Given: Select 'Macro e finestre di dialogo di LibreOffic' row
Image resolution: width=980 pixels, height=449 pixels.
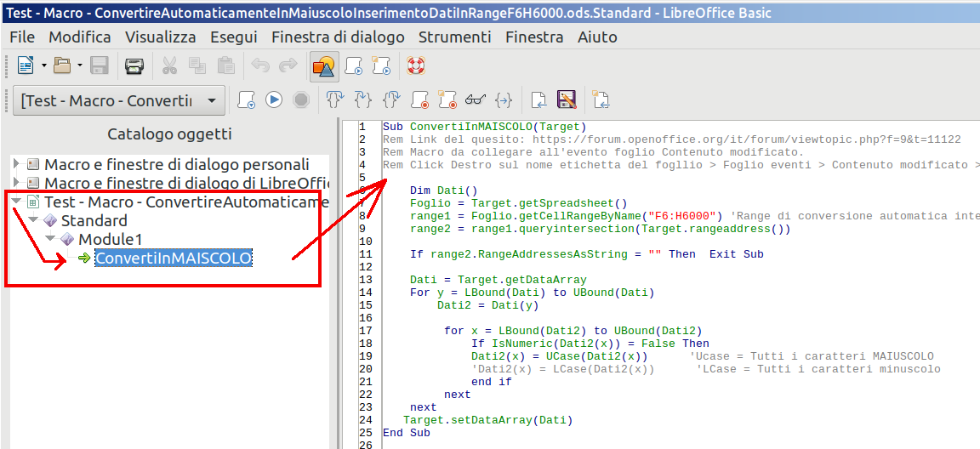Looking at the screenshot, I should (186, 183).
